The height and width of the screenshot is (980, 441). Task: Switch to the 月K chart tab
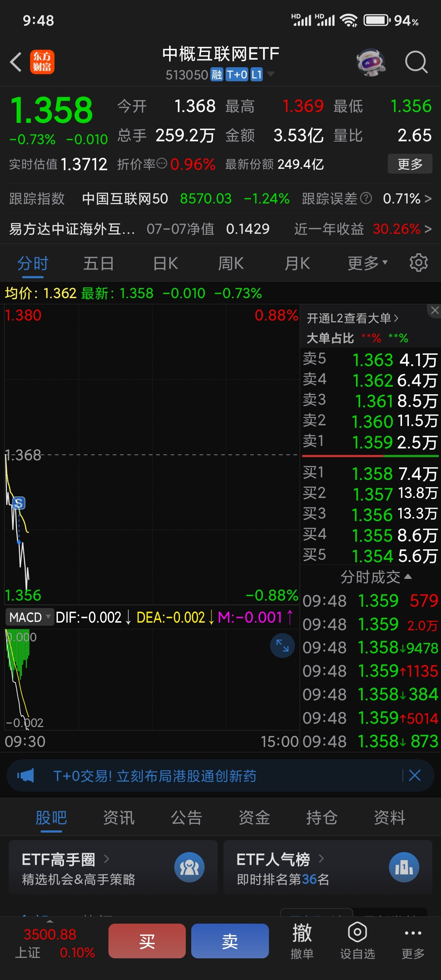pos(297,263)
